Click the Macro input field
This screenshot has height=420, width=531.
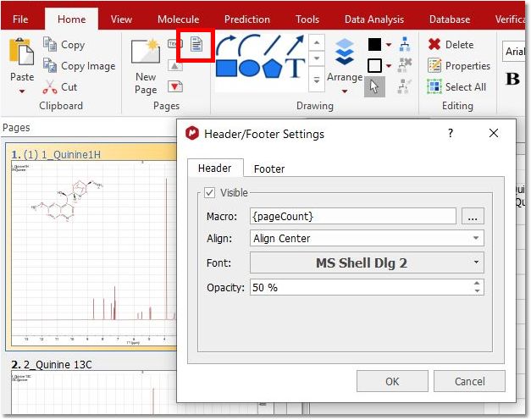(353, 216)
